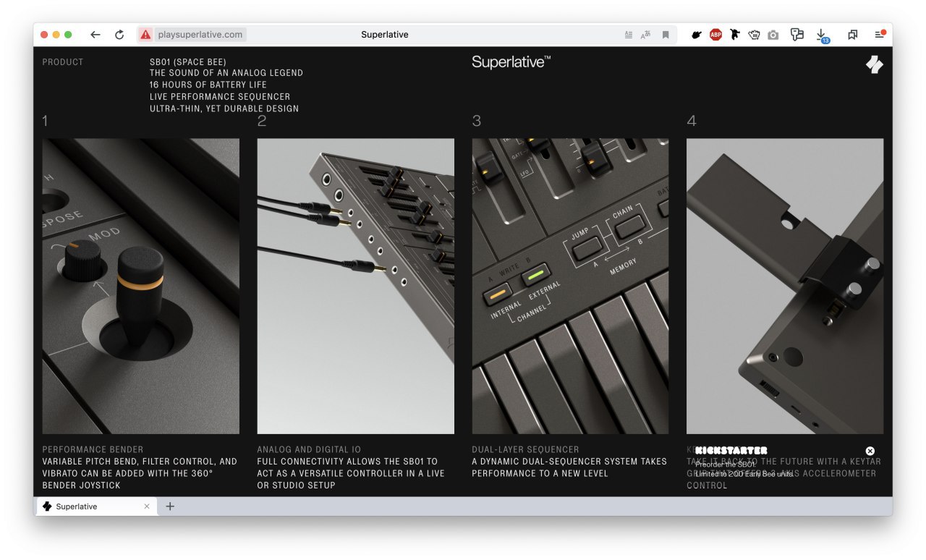Open the bookmarks collections icon
The width and height of the screenshot is (926, 560).
click(853, 35)
